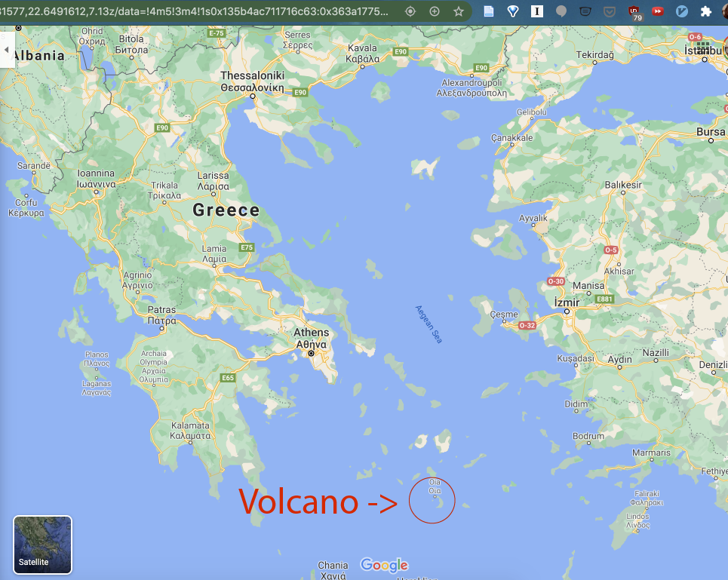Click the Ayvalık label

533,218
